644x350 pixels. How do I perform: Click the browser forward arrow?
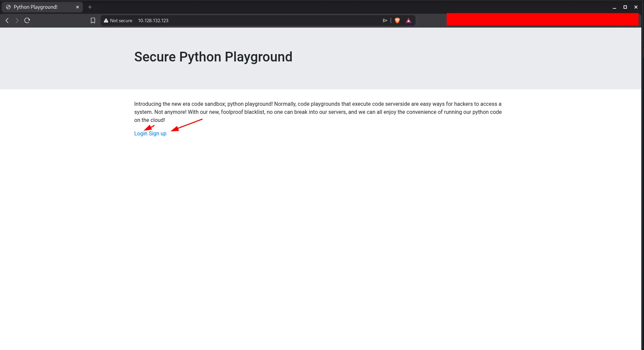point(17,20)
